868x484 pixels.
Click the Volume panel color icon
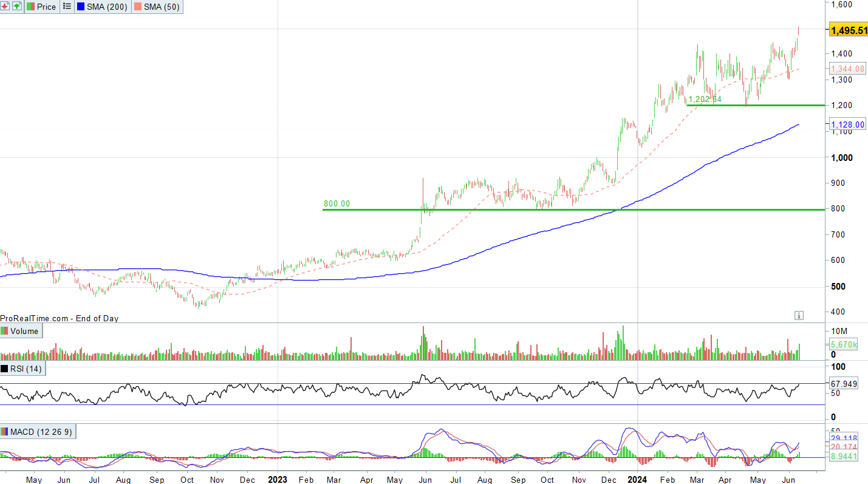[x=5, y=331]
